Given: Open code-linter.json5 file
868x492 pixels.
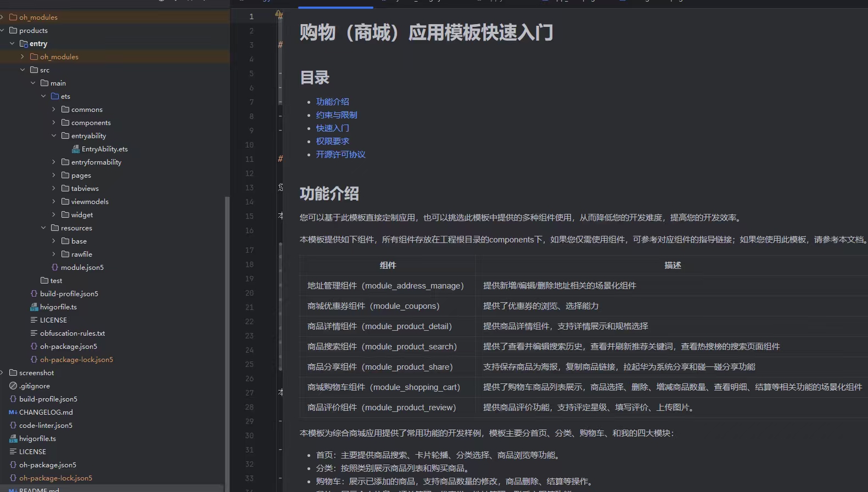Looking at the screenshot, I should (46, 426).
